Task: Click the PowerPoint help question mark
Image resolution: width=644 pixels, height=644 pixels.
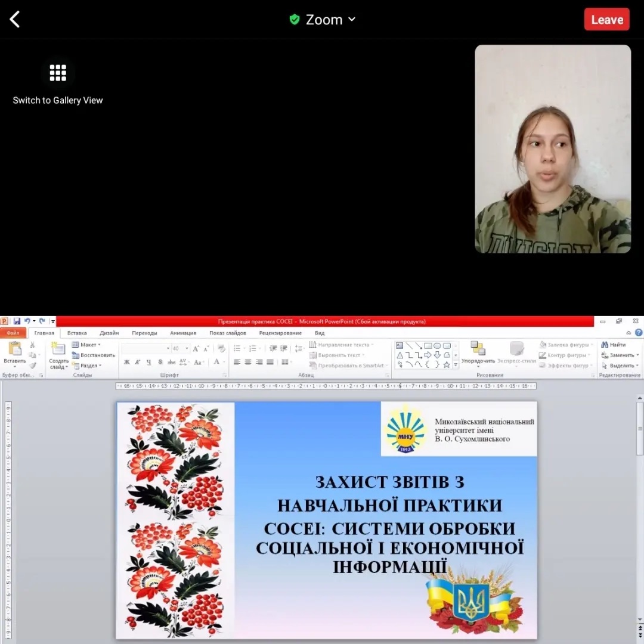Action: (639, 333)
